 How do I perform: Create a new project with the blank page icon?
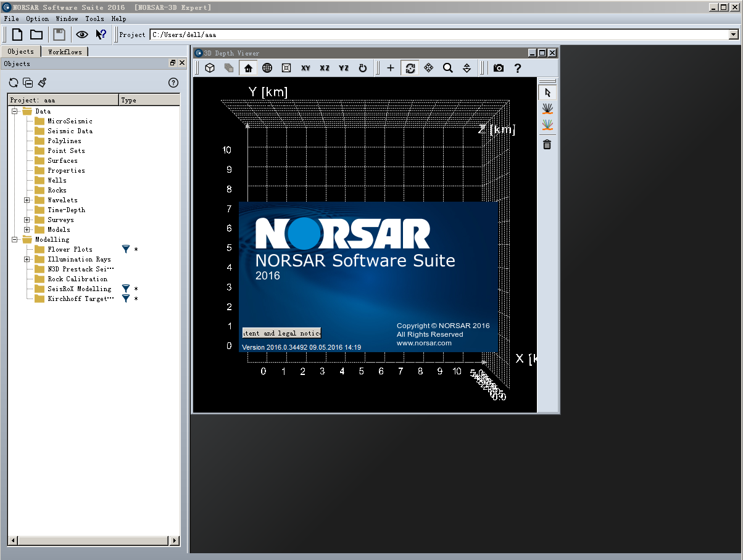tap(18, 35)
